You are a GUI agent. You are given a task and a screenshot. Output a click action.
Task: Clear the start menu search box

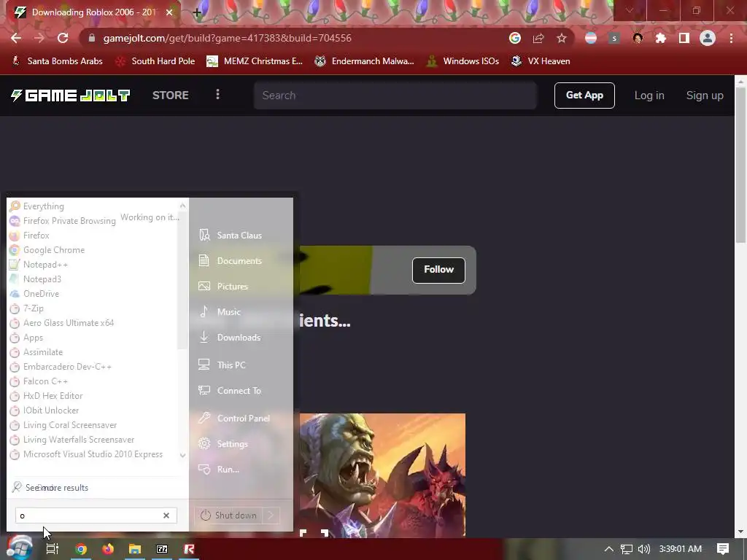pos(166,516)
